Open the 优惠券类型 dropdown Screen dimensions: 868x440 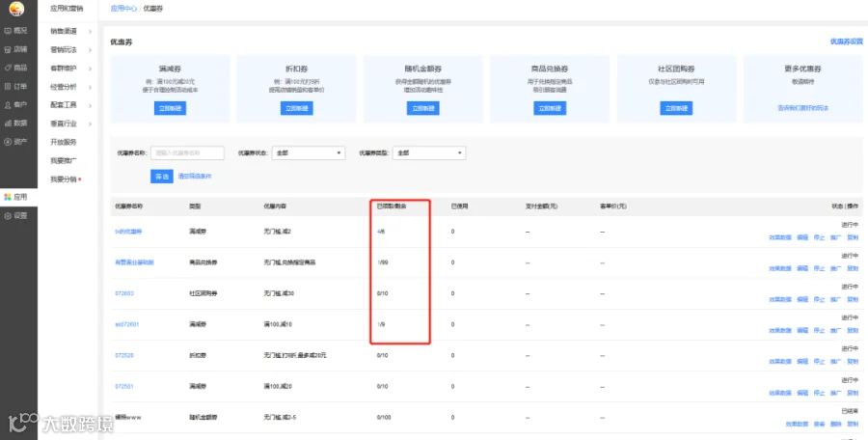point(429,153)
